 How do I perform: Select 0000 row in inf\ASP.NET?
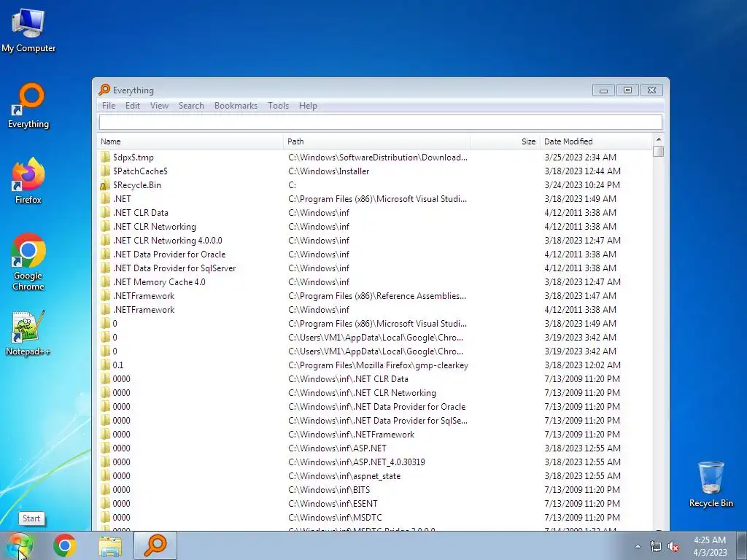tap(375, 448)
